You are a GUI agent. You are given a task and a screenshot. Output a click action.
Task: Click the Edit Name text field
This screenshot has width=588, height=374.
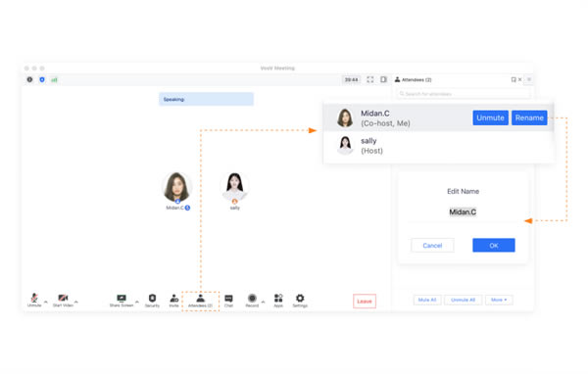pos(463,212)
